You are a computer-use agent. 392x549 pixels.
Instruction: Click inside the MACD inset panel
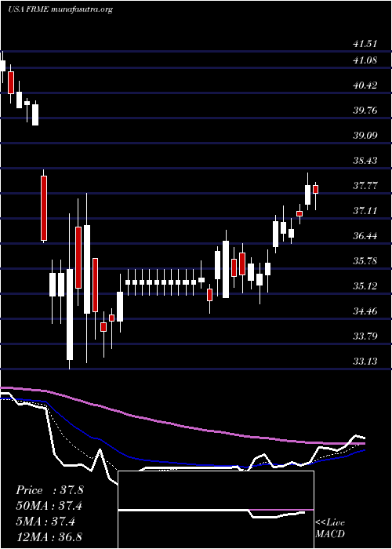tap(216, 510)
